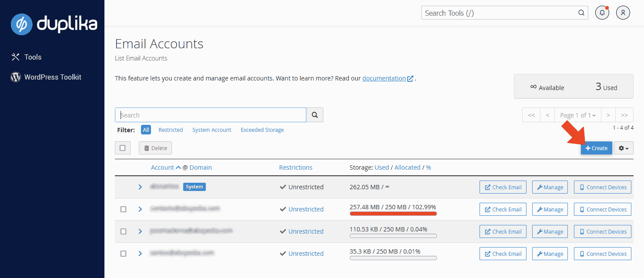Click the Delete trash icon button
Screen dimensions: 644x278
click(155, 147)
